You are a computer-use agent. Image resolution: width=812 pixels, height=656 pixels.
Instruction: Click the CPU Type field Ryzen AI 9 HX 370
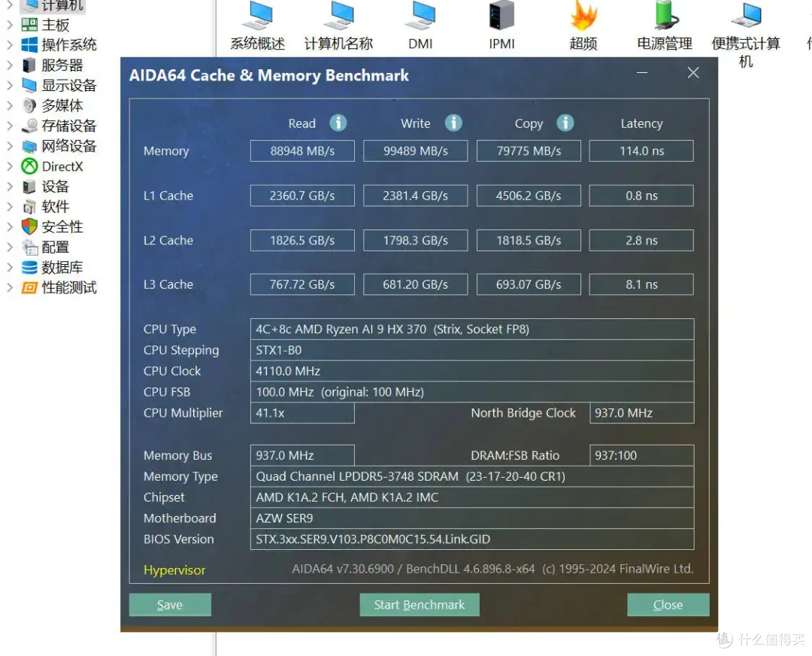pos(472,329)
